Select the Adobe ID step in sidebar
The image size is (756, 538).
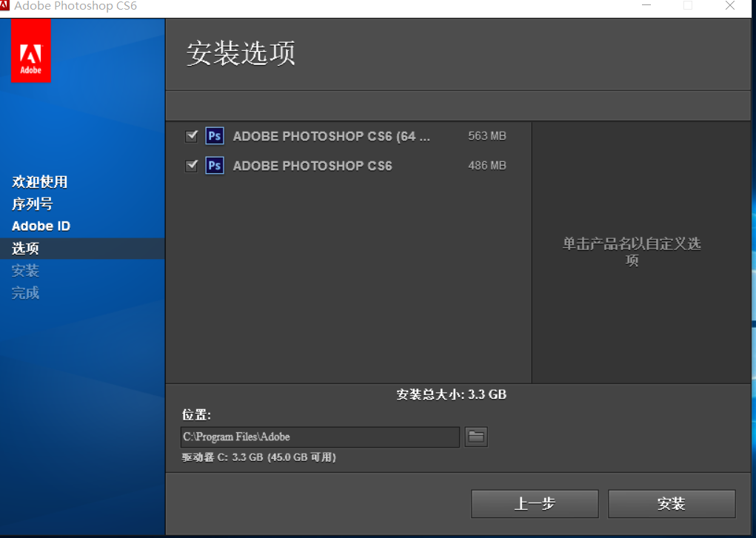coord(40,226)
